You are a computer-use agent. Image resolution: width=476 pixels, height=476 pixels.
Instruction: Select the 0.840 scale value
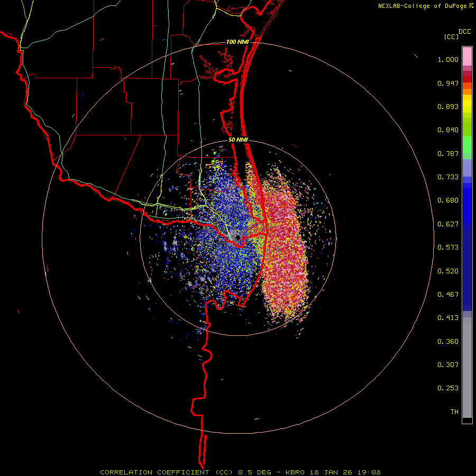(x=448, y=130)
